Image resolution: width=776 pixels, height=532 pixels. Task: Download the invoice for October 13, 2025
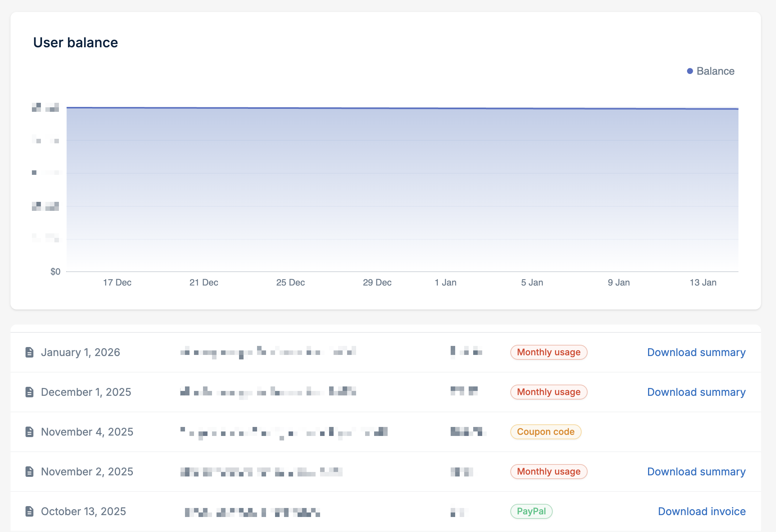[x=702, y=511]
